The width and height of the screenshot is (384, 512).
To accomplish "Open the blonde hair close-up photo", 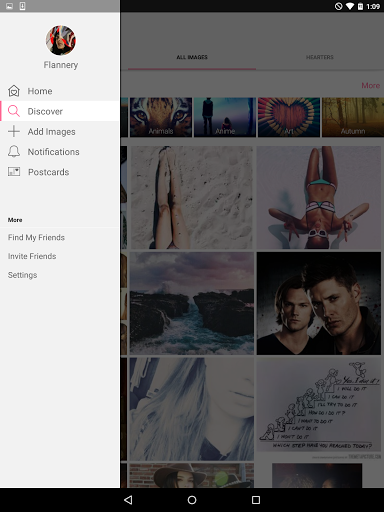I will pos(192,409).
